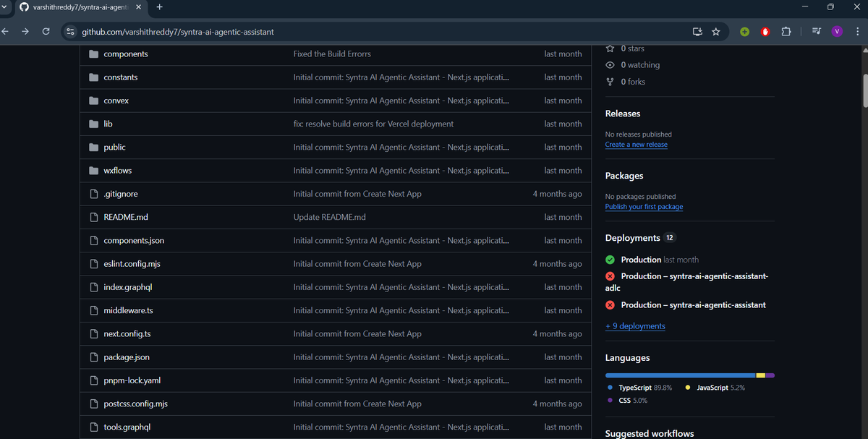The image size is (868, 439).
Task: Click the README.md file icon
Action: click(93, 217)
